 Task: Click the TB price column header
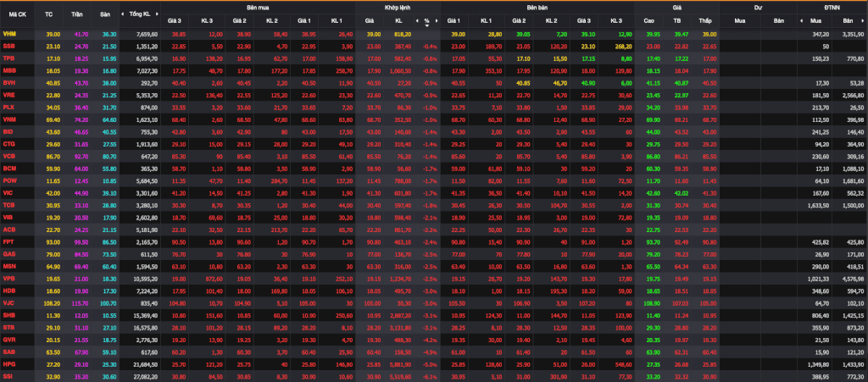[677, 21]
